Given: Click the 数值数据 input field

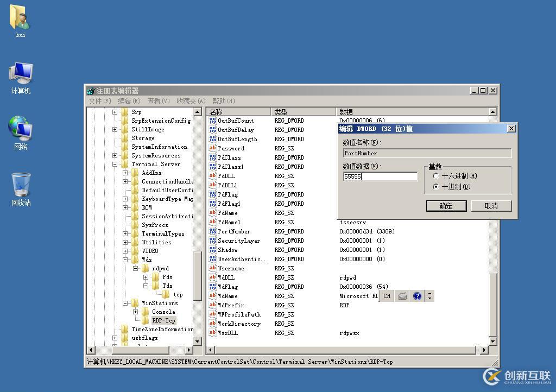Looking at the screenshot, I should [x=380, y=176].
